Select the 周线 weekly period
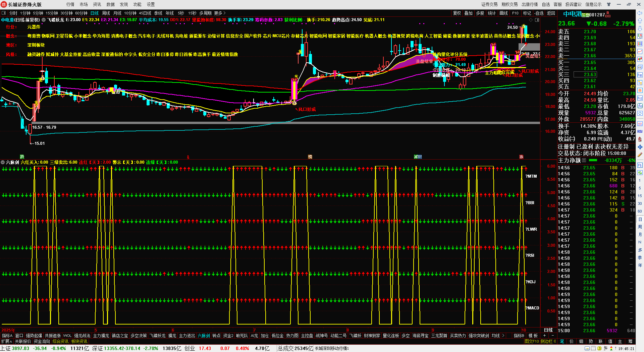This screenshot has height=352, width=644. (x=106, y=13)
